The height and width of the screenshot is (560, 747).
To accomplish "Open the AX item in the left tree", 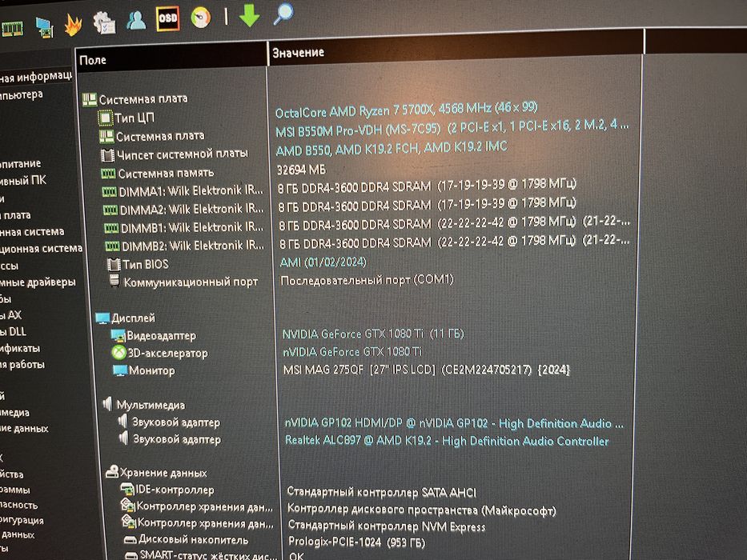I will point(11,315).
